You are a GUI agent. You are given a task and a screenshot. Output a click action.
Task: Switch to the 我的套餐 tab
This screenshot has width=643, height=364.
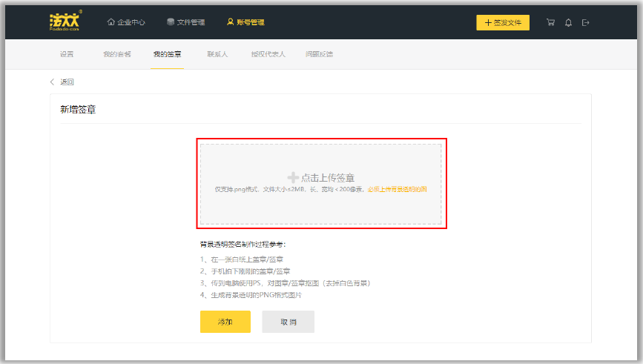(117, 54)
